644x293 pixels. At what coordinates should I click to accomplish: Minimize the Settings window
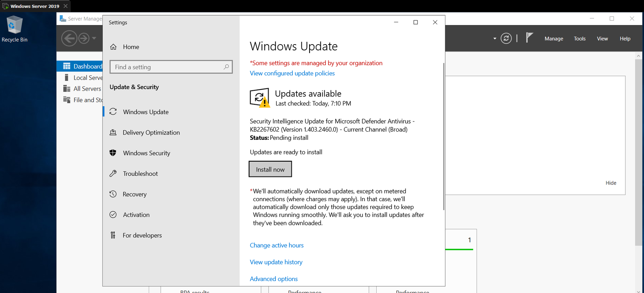click(396, 22)
